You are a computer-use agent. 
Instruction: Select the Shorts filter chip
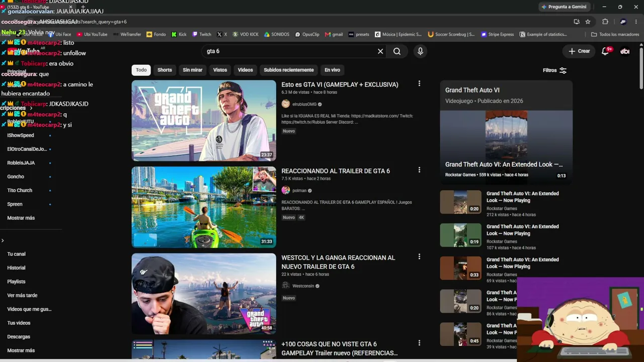165,70
